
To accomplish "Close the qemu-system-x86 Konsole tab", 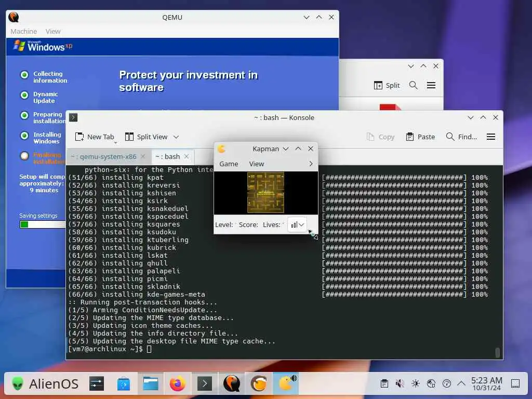I will pyautogui.click(x=143, y=156).
